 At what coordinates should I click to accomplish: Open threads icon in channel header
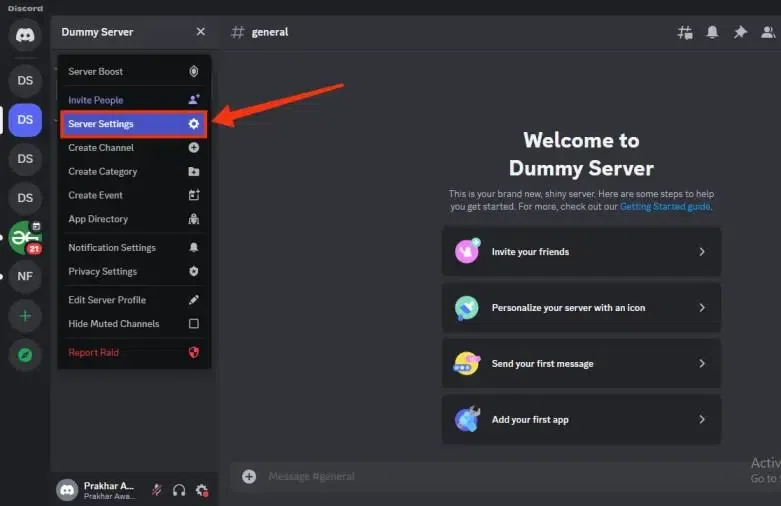[x=685, y=33]
